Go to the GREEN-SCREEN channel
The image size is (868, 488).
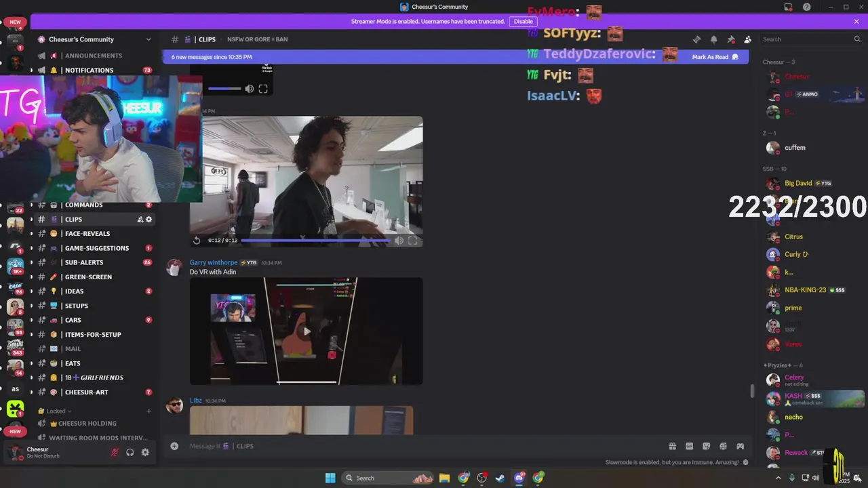(x=94, y=277)
